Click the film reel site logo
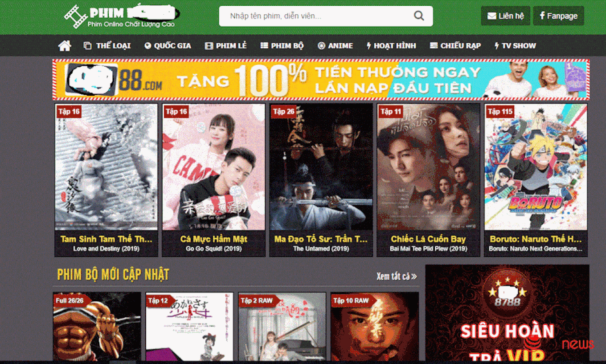Image resolution: width=606 pixels, height=364 pixels. pyautogui.click(x=76, y=16)
